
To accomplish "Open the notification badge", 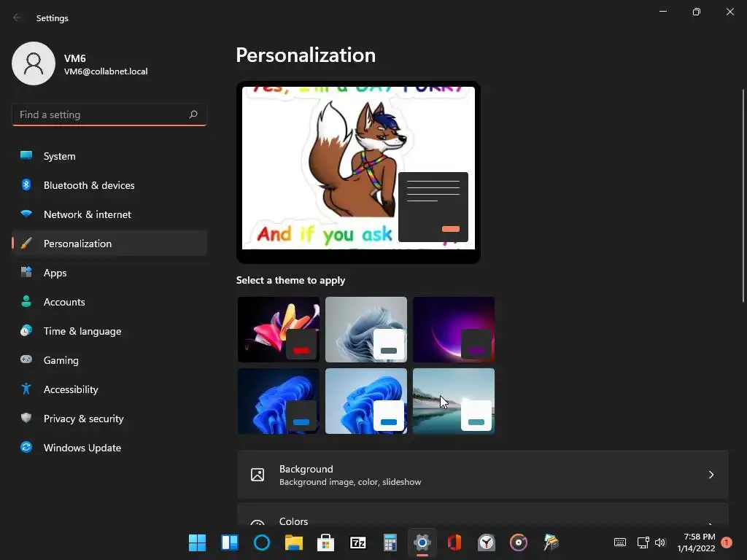I will click(727, 542).
